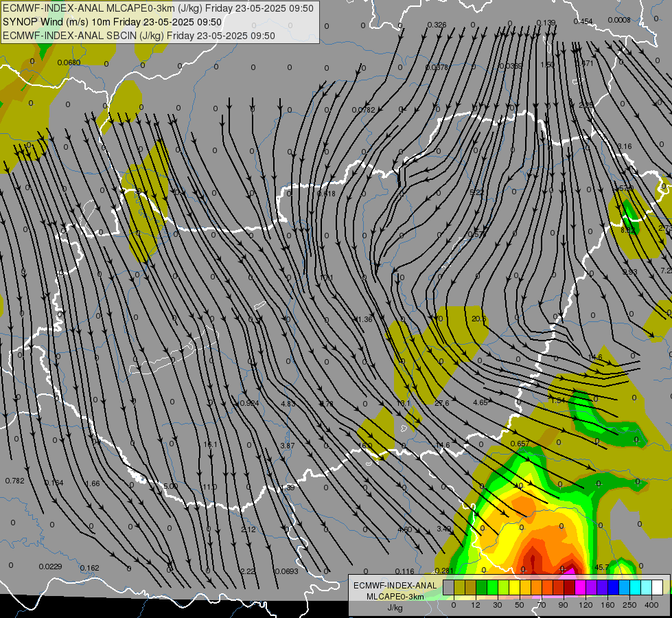Click the map value 3.16

[624, 146]
